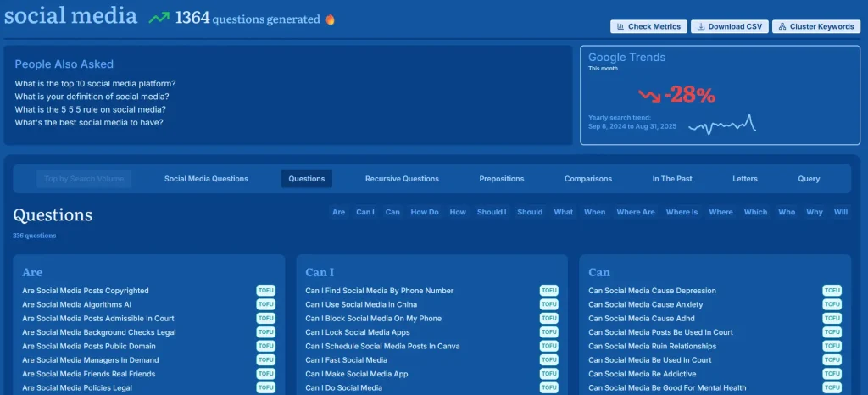The width and height of the screenshot is (868, 395).
Task: Select the Prepositions tab
Action: click(x=502, y=179)
